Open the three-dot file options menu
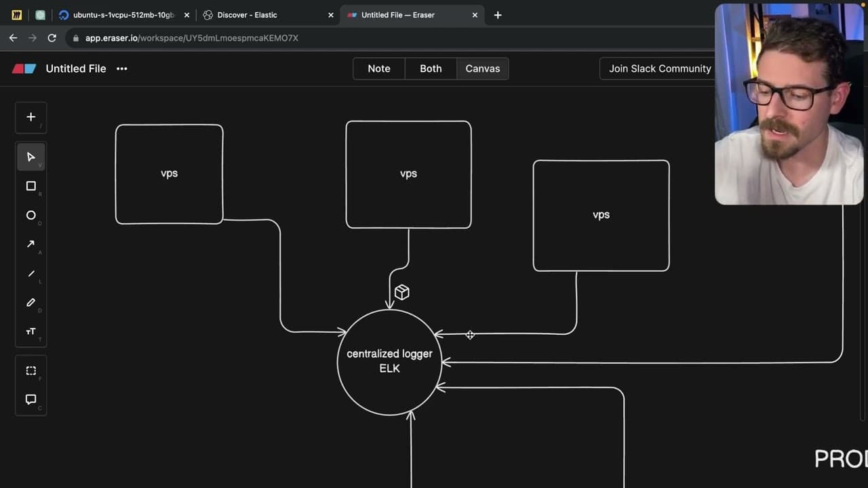868x488 pixels. pos(122,68)
